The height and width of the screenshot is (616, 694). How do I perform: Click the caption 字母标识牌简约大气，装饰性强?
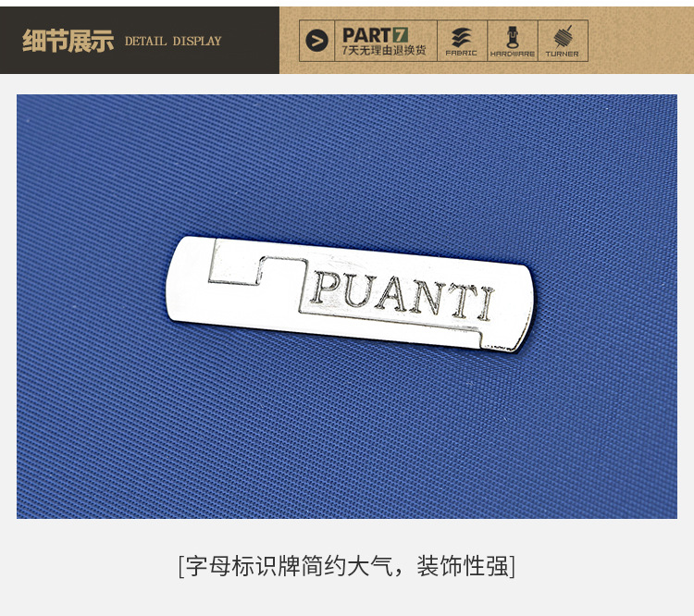(347, 565)
